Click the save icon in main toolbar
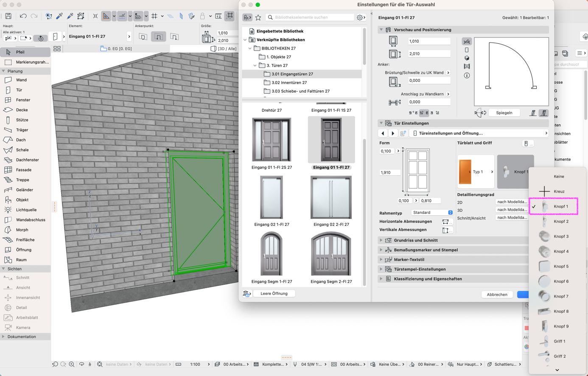 pyautogui.click(x=8, y=16)
